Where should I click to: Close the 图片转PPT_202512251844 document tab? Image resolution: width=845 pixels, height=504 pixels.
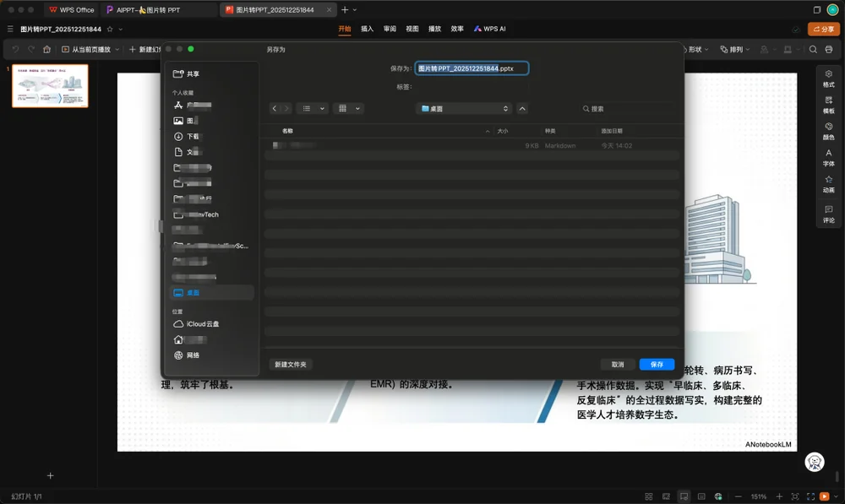pyautogui.click(x=330, y=9)
